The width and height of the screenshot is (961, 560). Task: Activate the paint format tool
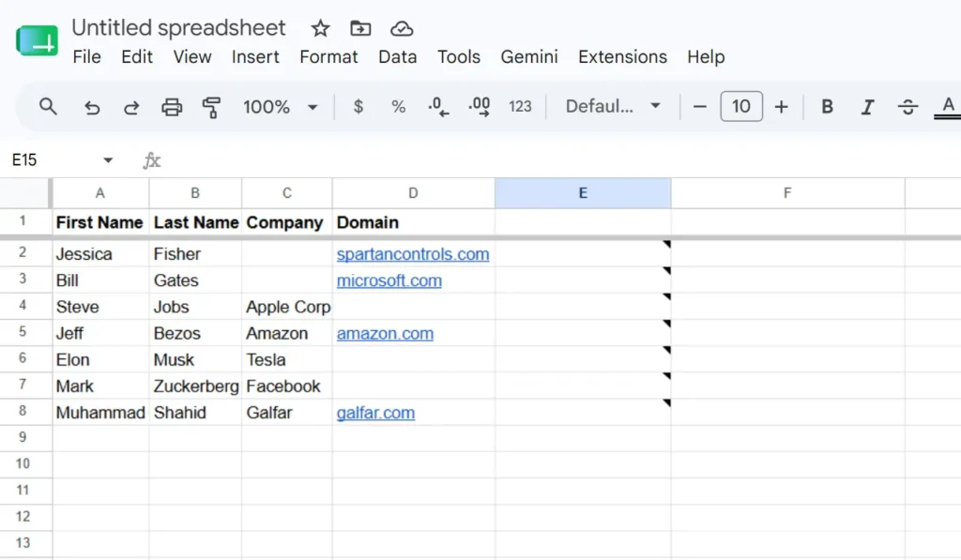(x=211, y=107)
